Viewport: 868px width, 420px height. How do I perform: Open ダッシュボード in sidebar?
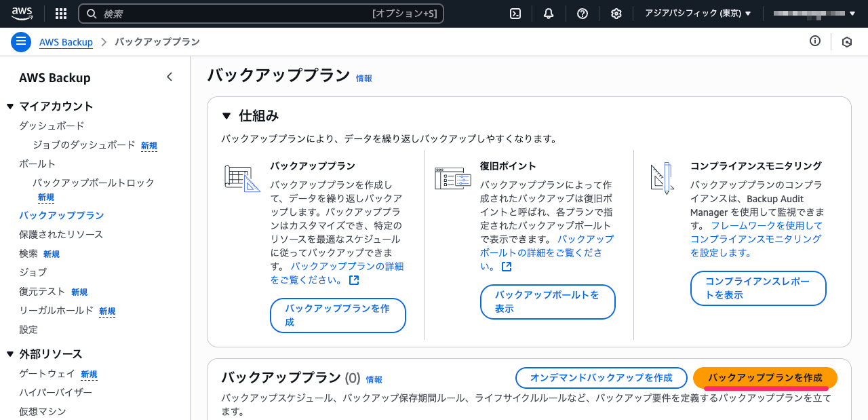tap(52, 126)
